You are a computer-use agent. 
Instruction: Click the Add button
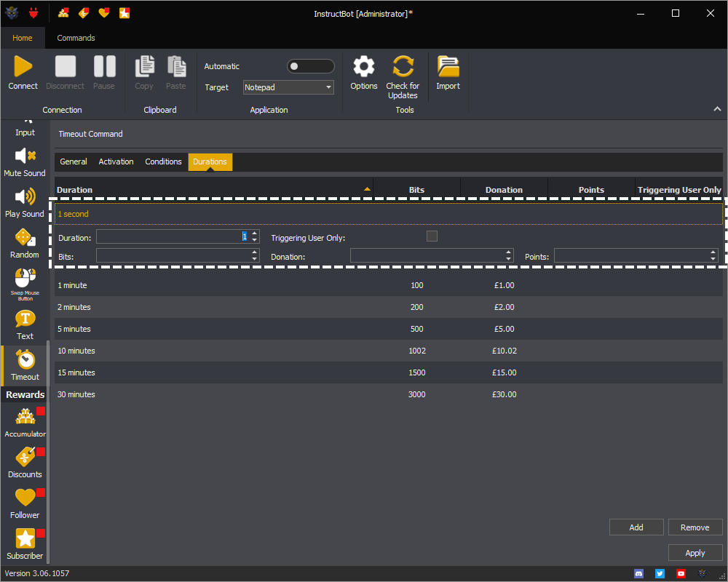point(636,527)
